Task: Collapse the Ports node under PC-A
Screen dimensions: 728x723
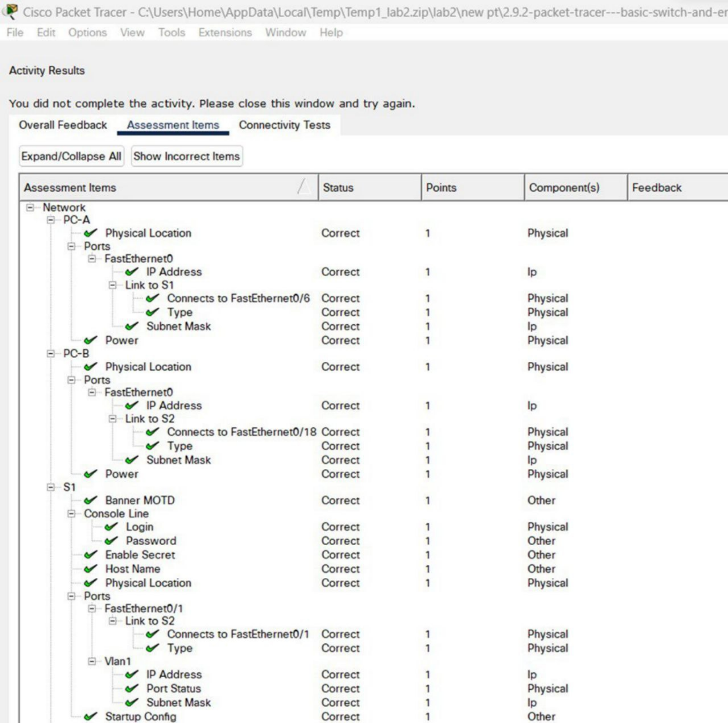Action: click(x=71, y=246)
